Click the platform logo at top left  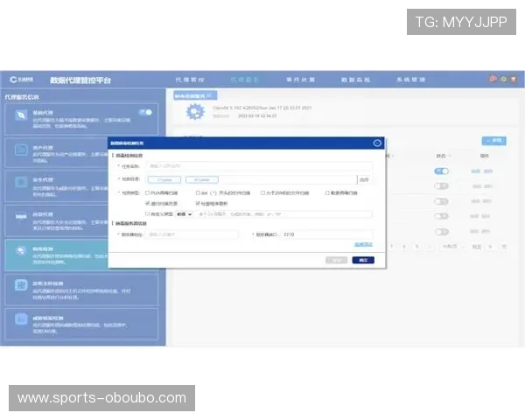[21, 80]
